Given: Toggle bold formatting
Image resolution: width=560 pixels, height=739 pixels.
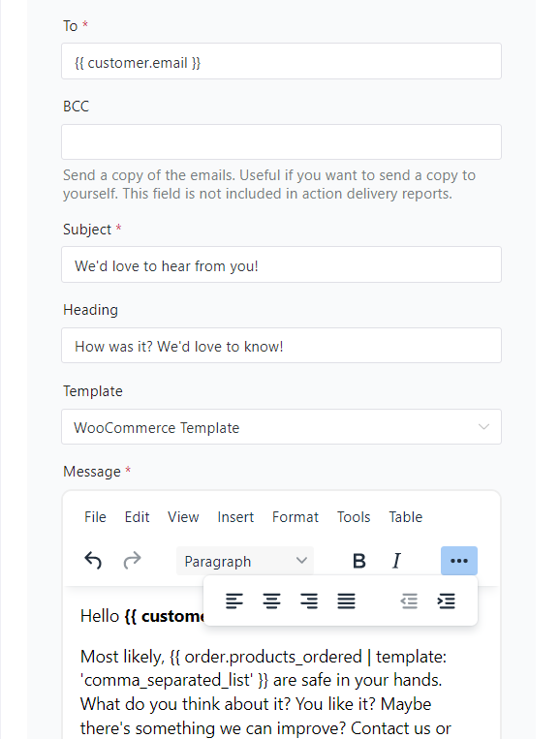Looking at the screenshot, I should click(359, 561).
